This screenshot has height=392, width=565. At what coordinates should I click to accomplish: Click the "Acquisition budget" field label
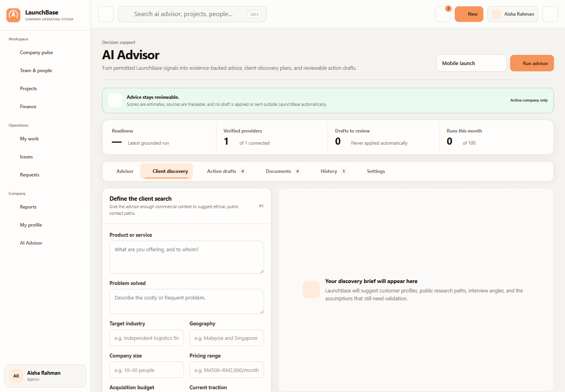pyautogui.click(x=132, y=387)
